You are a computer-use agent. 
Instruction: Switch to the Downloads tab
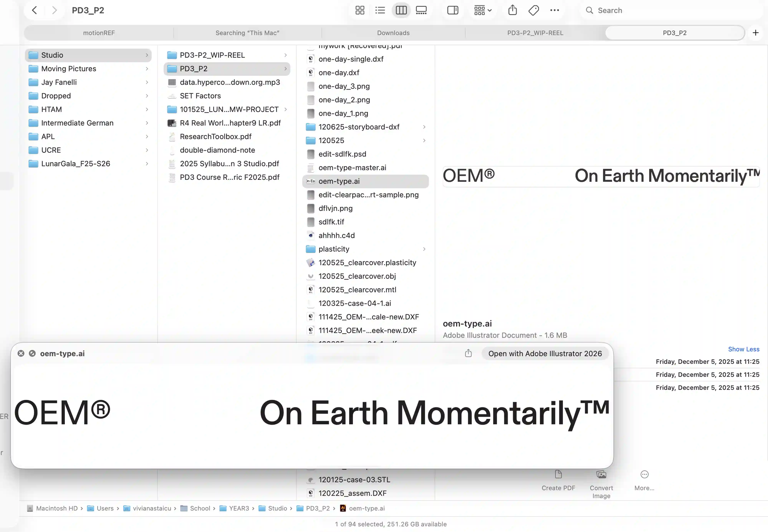(393, 33)
